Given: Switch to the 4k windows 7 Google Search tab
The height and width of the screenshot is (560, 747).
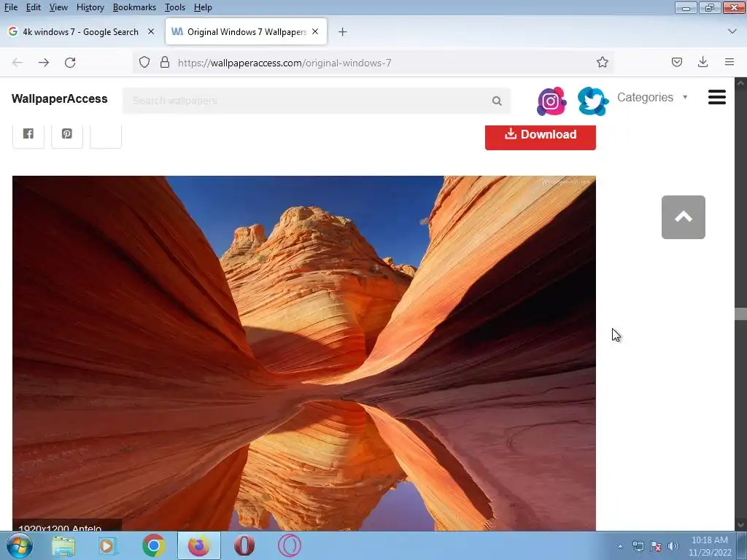Looking at the screenshot, I should [x=81, y=32].
